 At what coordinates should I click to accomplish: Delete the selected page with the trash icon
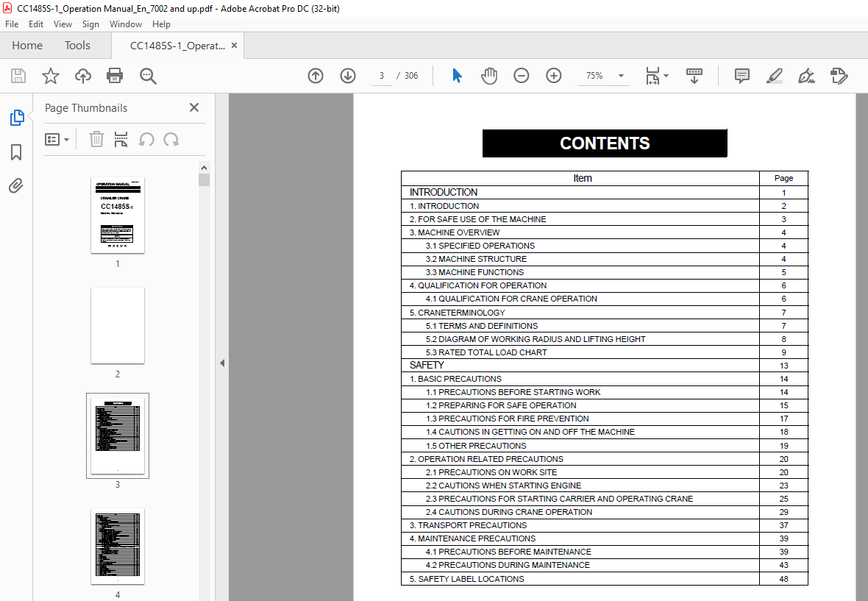pos(96,139)
